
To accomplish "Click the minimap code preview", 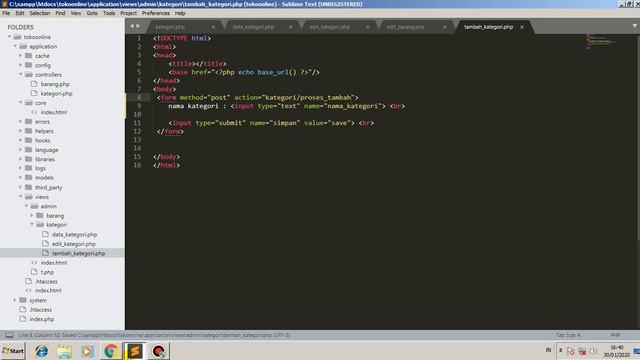I will 600,41.
